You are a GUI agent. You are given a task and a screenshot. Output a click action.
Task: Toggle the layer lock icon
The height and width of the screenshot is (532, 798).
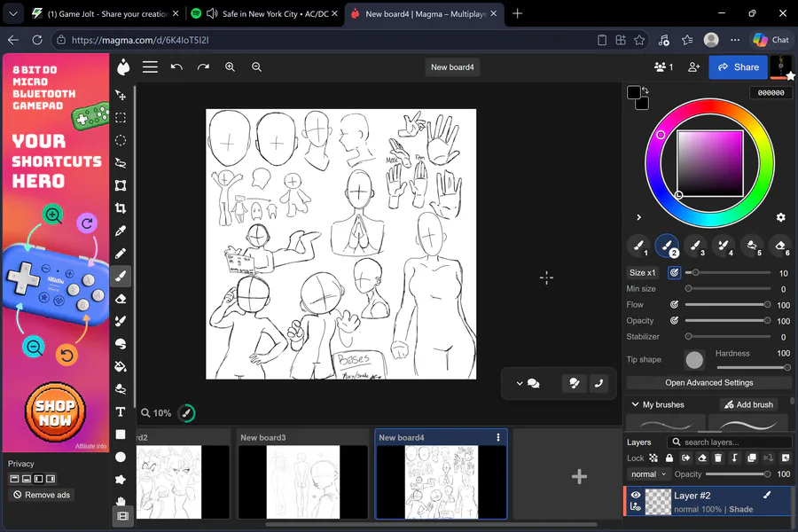pyautogui.click(x=669, y=458)
